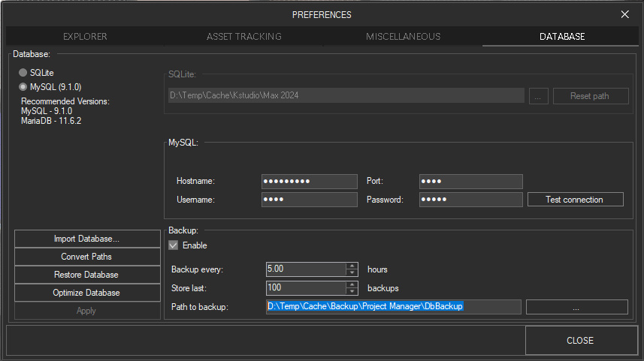Decrease the Store last backups count
The image size is (644, 361).
click(352, 292)
